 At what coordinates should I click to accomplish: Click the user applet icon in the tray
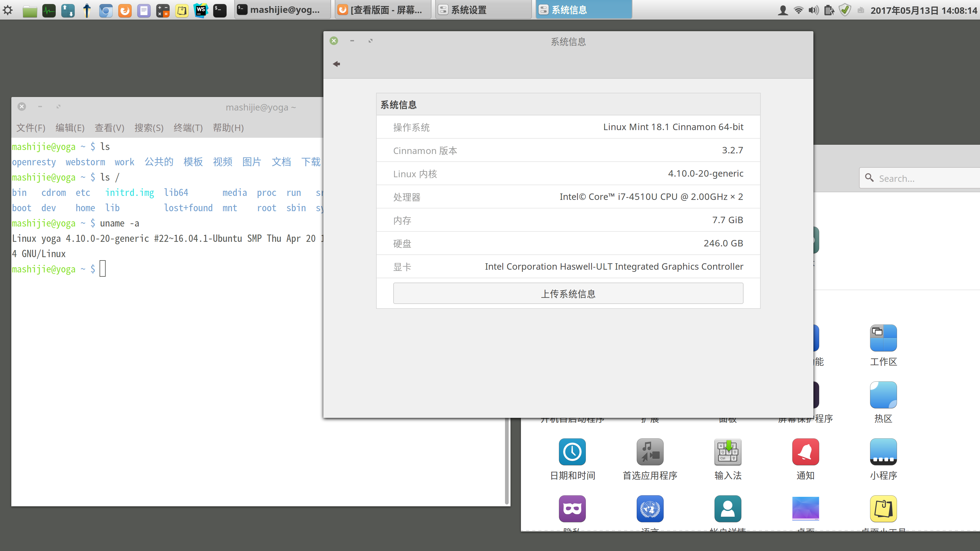click(782, 10)
